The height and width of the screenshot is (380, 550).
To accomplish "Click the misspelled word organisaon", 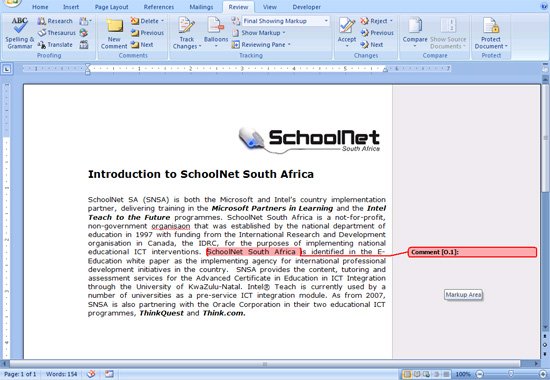I will coord(171,226).
